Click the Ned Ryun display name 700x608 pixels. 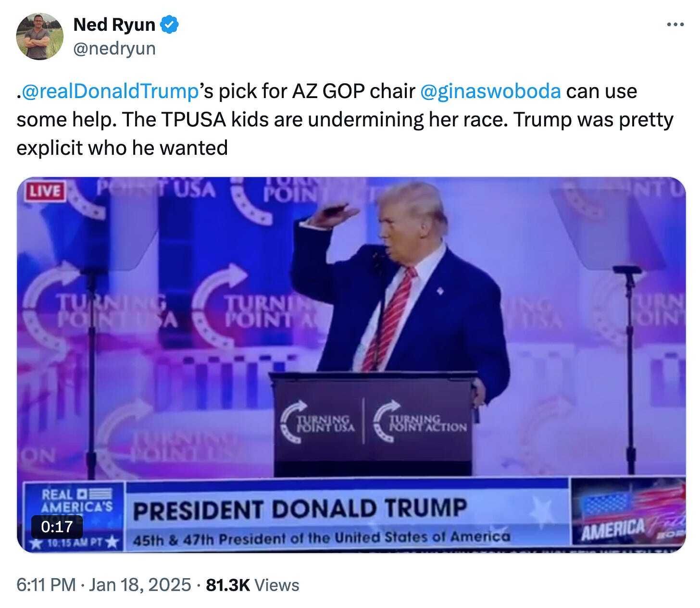(114, 25)
